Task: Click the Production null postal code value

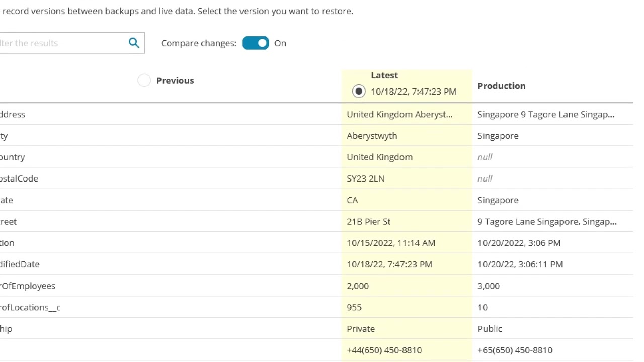Action: pyautogui.click(x=485, y=178)
